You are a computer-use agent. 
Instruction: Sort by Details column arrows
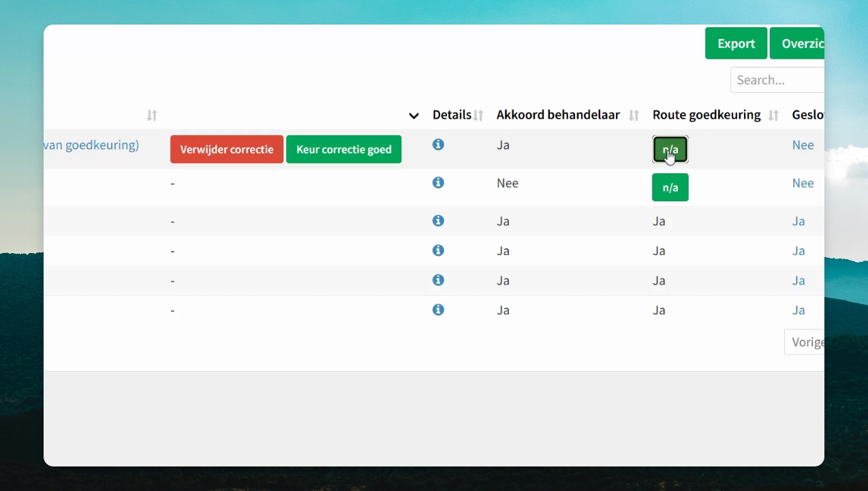478,115
